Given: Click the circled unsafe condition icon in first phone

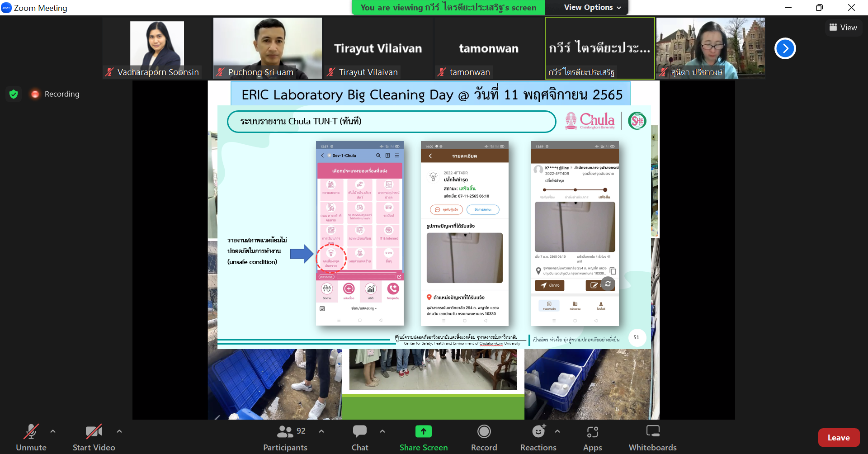Looking at the screenshot, I should 331,258.
